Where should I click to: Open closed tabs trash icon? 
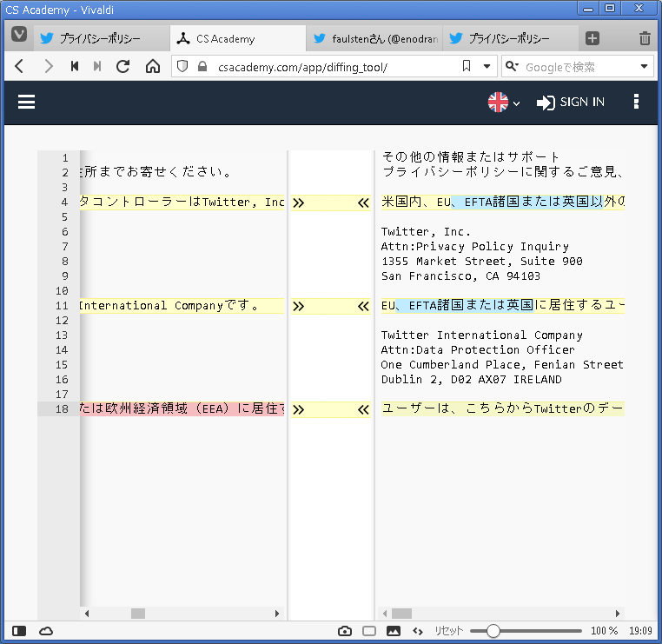(x=645, y=38)
